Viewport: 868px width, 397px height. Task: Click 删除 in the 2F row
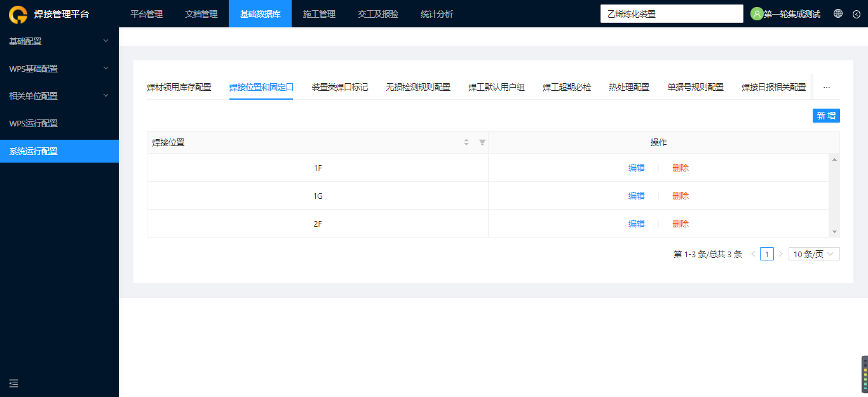[x=681, y=224]
